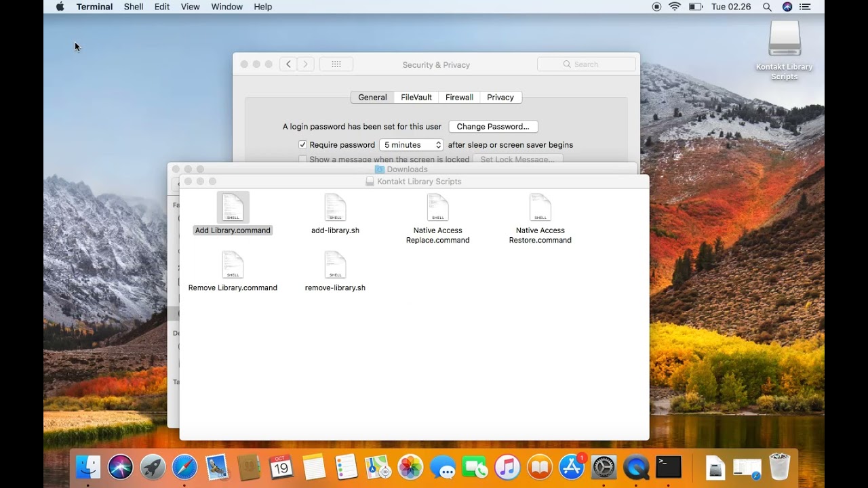This screenshot has width=868, height=488.
Task: Open Calendar showing 19 in Dock
Action: tap(281, 467)
